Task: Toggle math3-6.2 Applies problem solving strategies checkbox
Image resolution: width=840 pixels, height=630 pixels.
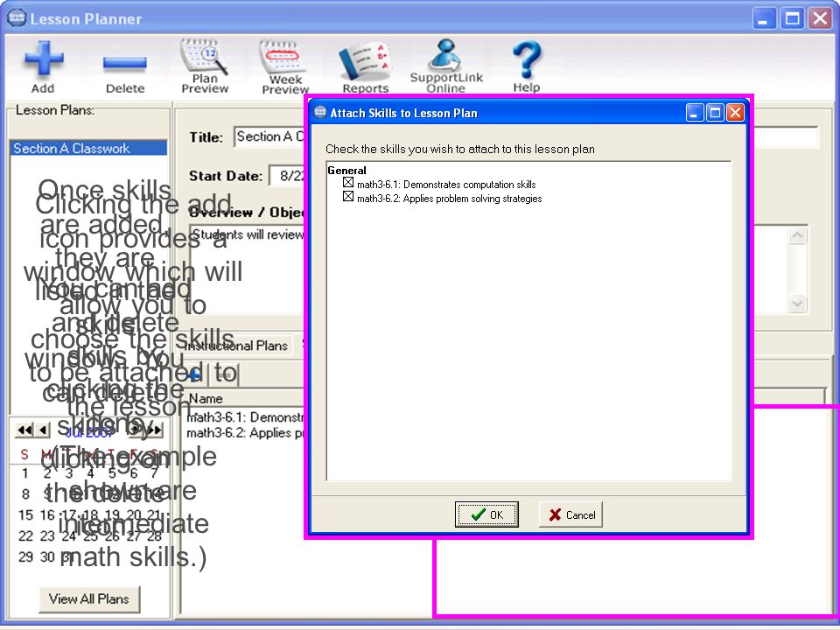Action: pyautogui.click(x=348, y=197)
